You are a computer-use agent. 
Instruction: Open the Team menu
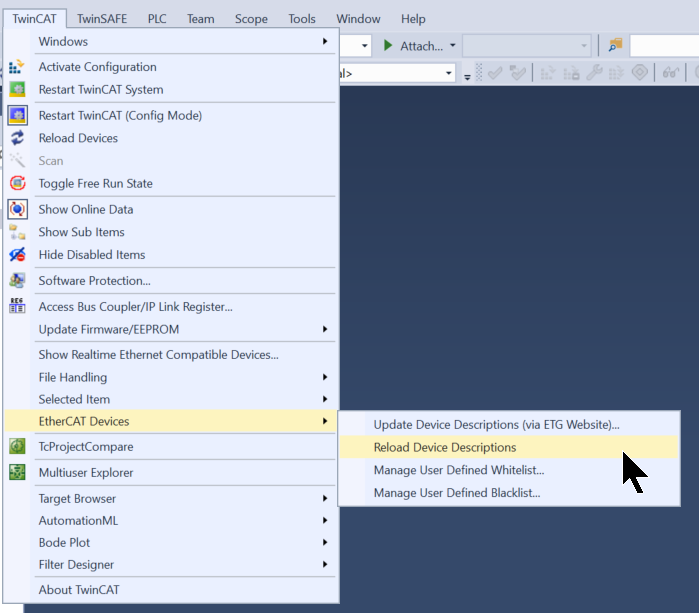pos(201,19)
